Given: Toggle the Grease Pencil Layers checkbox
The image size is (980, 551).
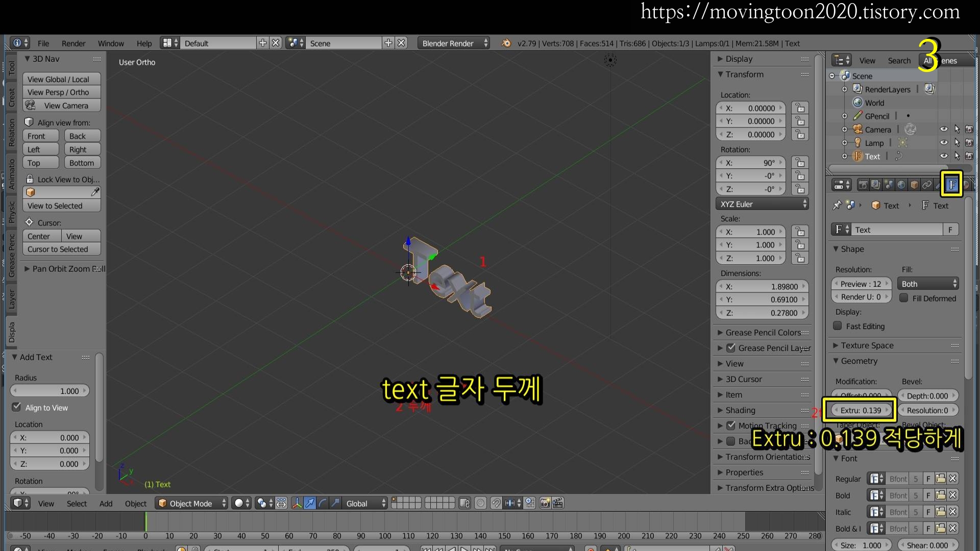Looking at the screenshot, I should (731, 347).
